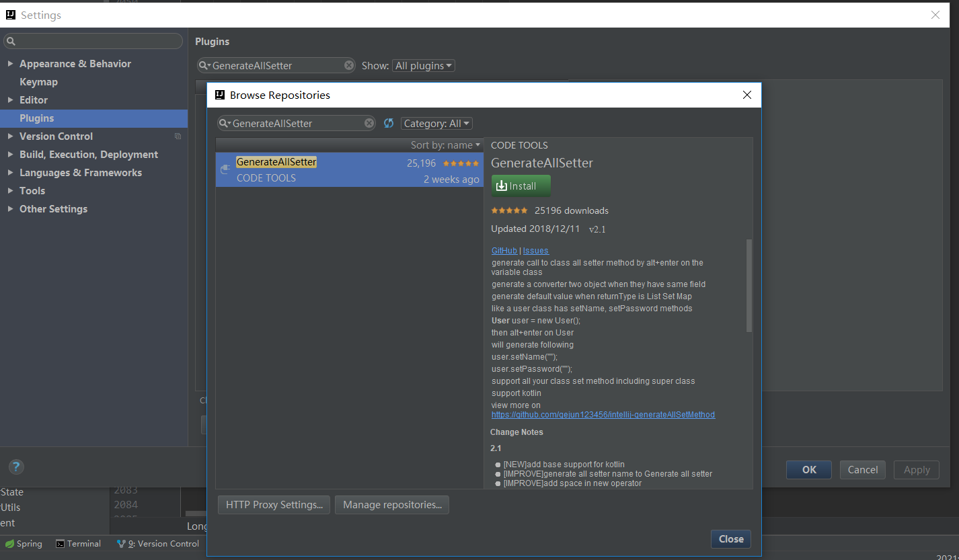Cancel the Settings dialog
Screen dimensions: 959x560
pos(863,470)
